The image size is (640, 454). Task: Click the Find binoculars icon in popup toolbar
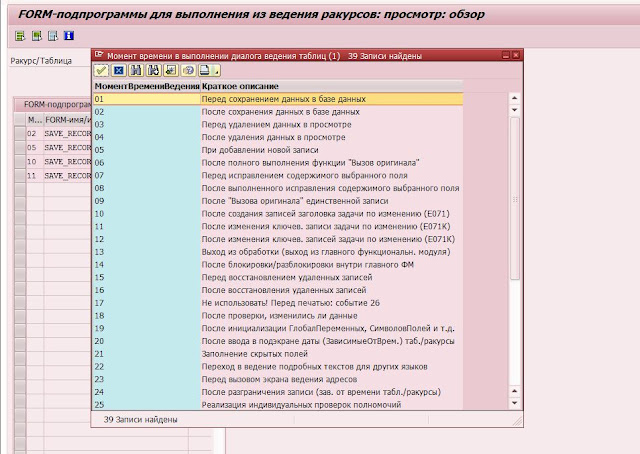pos(136,71)
